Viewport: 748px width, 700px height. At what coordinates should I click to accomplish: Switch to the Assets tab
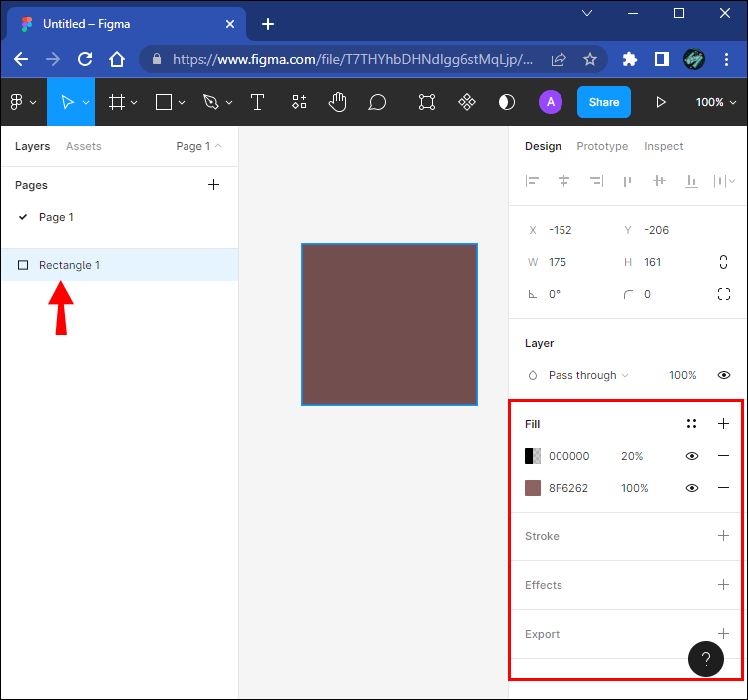(x=84, y=146)
